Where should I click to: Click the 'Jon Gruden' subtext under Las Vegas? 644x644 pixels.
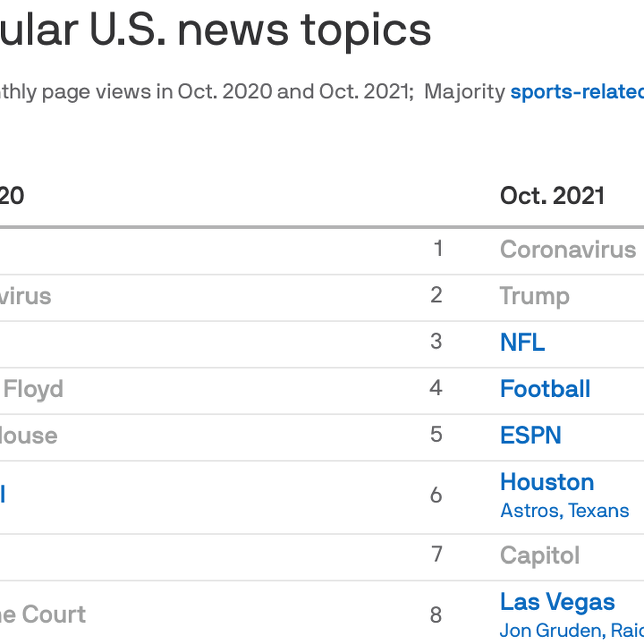point(553,630)
